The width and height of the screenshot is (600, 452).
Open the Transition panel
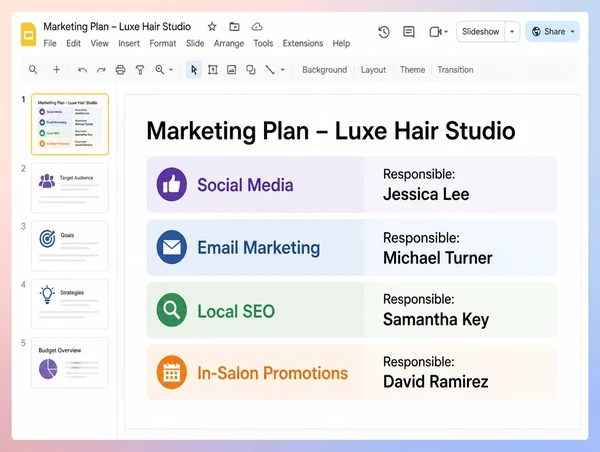[455, 70]
